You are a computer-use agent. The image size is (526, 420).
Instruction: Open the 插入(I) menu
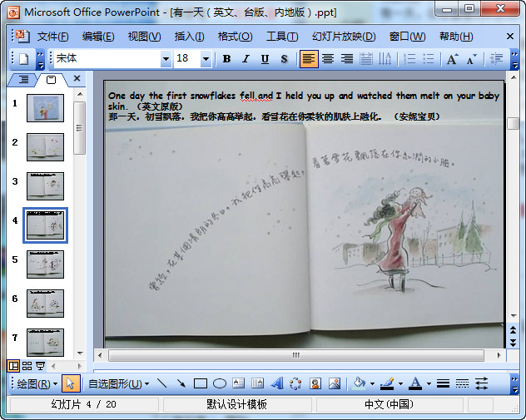[x=189, y=37]
